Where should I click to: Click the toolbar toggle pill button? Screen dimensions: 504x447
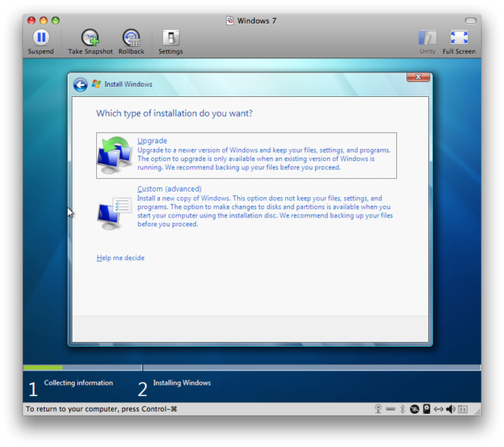(x=471, y=20)
